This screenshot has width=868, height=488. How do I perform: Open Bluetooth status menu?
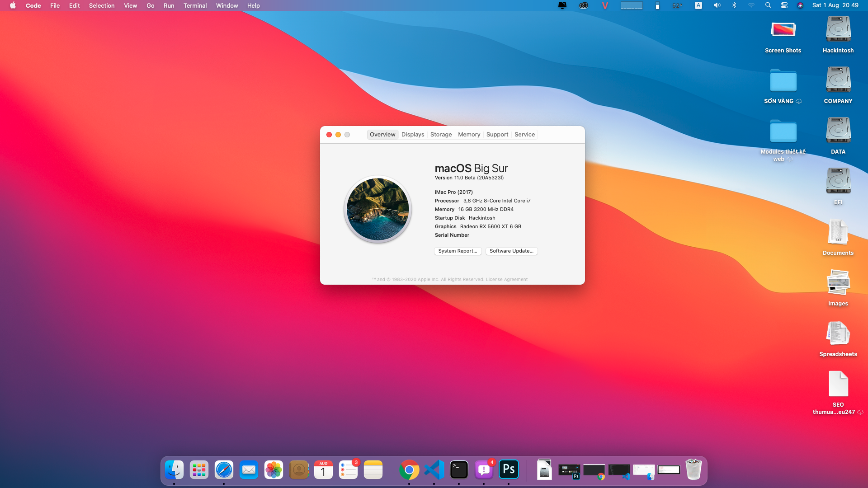tap(734, 5)
